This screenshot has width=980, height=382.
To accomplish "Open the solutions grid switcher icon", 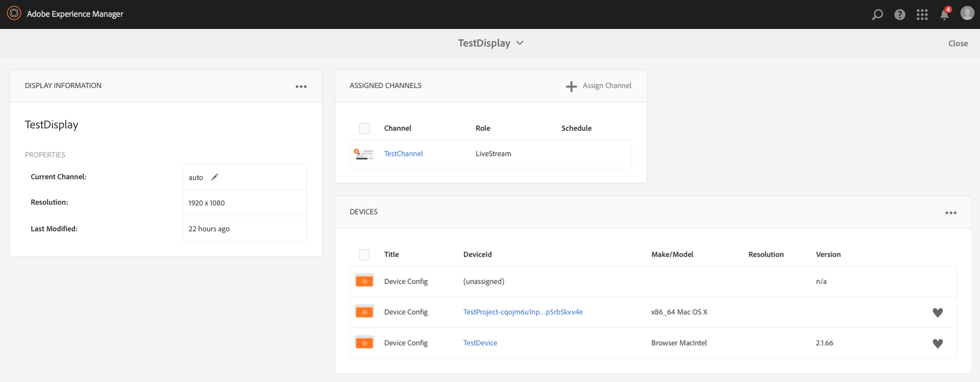I will pyautogui.click(x=922, y=14).
